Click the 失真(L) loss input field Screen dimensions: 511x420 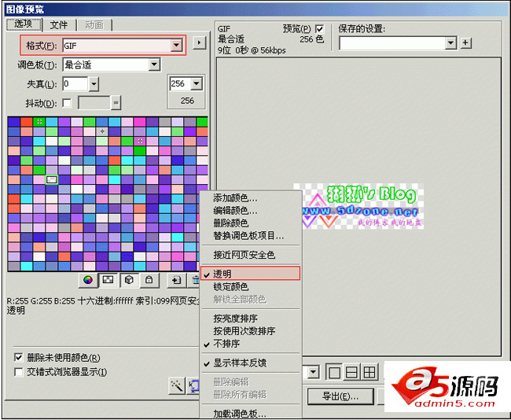[75, 84]
